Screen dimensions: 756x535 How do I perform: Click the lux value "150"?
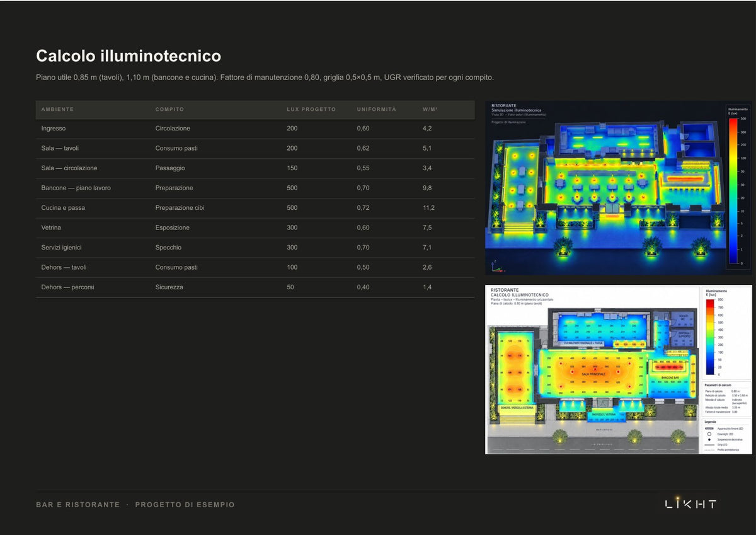tap(292, 168)
